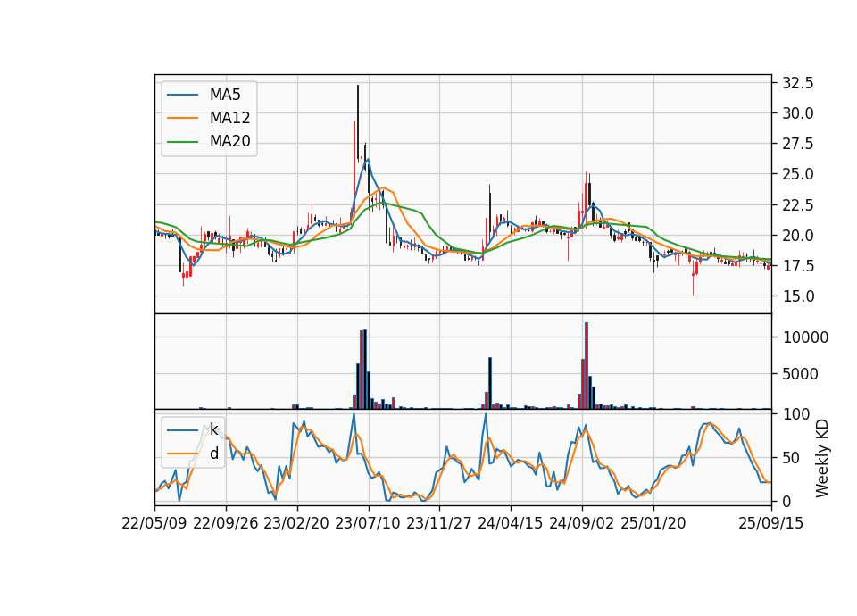Click the 20.0 price axis label
Screen dimensions: 857x616
click(798, 236)
